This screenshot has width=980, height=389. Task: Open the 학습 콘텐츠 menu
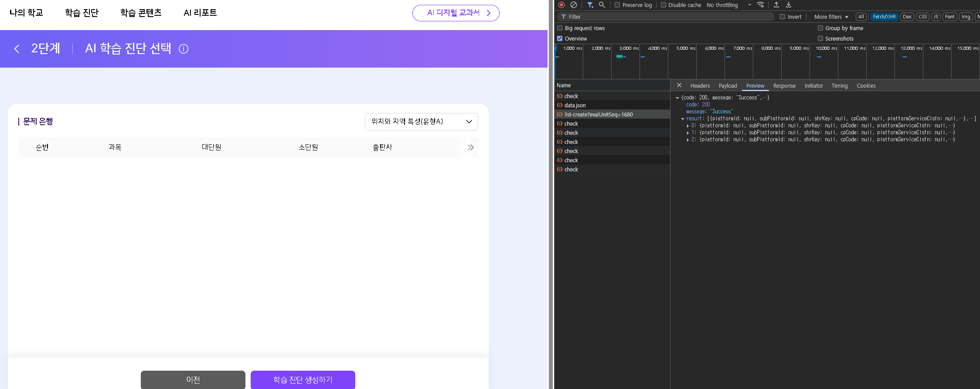pyautogui.click(x=141, y=13)
